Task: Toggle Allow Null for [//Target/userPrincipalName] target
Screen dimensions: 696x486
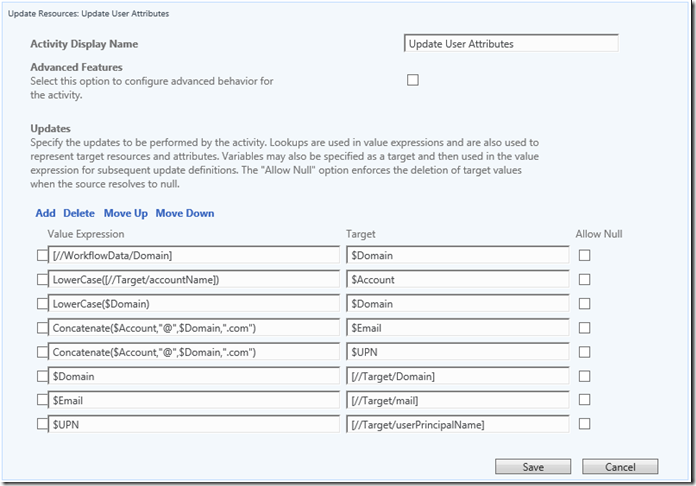Action: click(x=585, y=424)
